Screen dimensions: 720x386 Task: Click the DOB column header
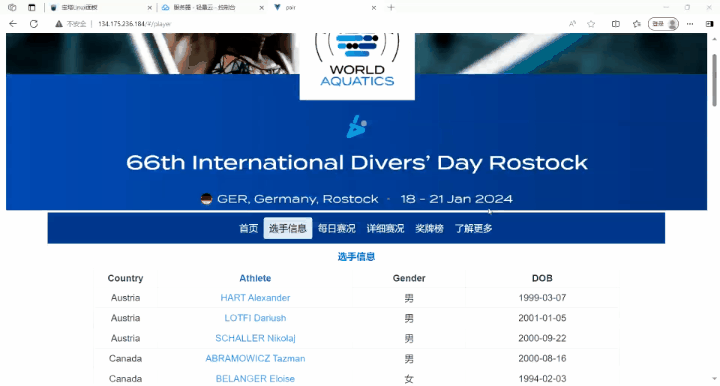tap(542, 278)
